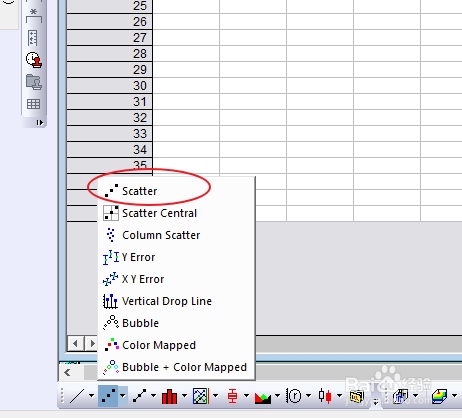
Task: Select the Bubble plot option
Action: pyautogui.click(x=176, y=323)
